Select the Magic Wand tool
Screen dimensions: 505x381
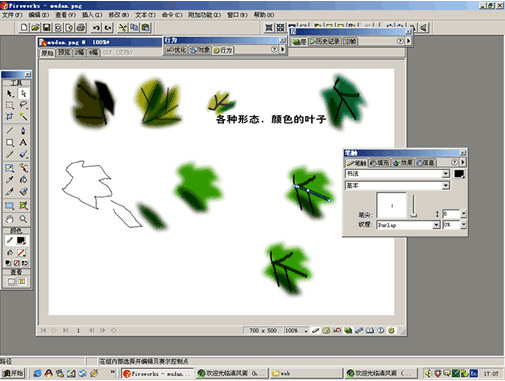[23, 117]
